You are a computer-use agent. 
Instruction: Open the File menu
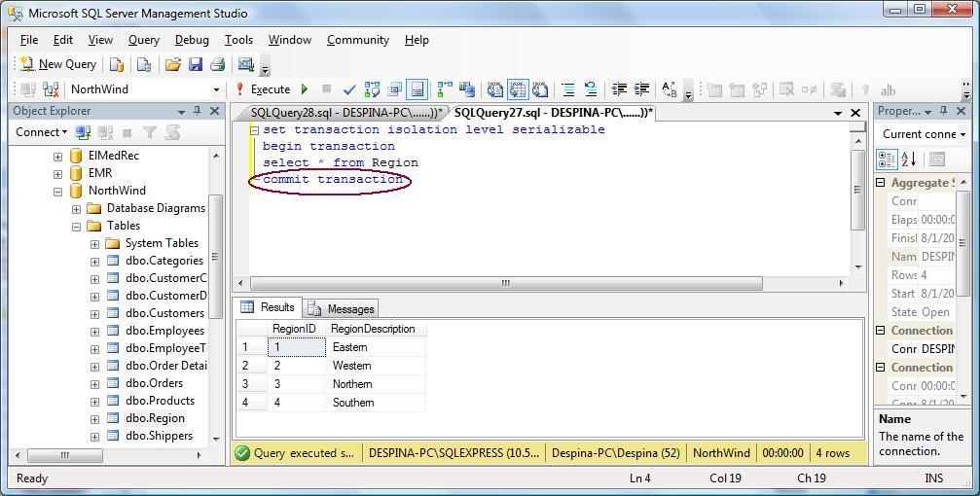pyautogui.click(x=29, y=40)
